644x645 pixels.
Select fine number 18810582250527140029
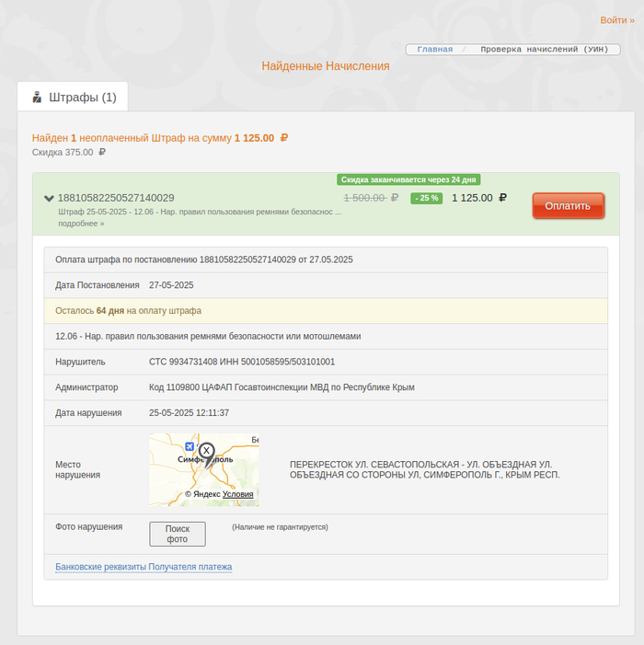[116, 198]
